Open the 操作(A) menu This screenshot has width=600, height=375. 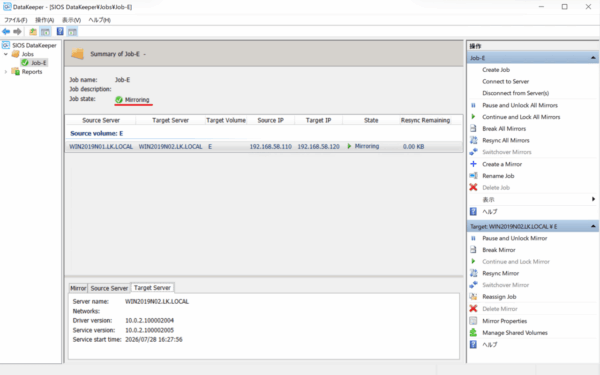(45, 20)
